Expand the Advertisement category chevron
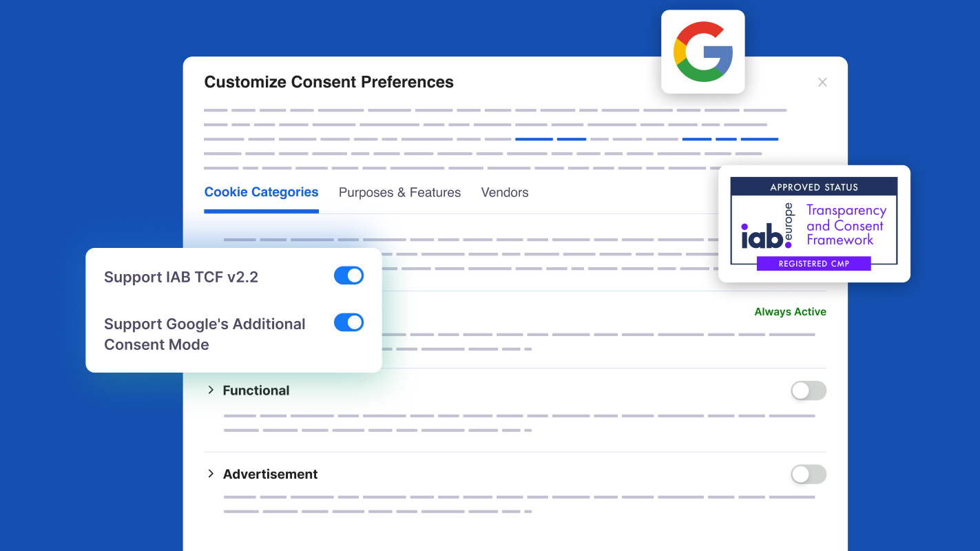This screenshot has width=980, height=551. coord(211,474)
